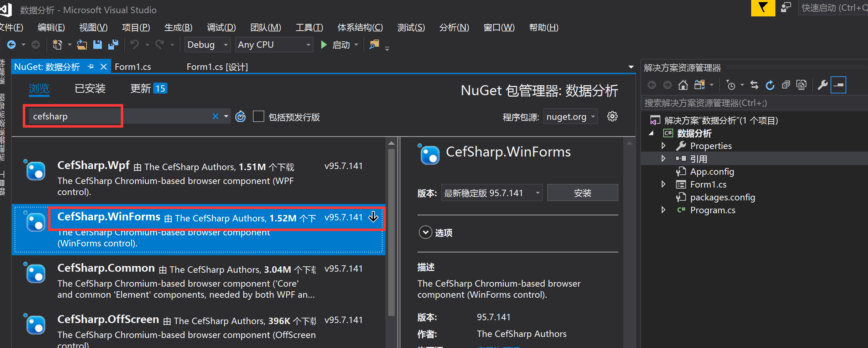Image resolution: width=868 pixels, height=348 pixels.
Task: Open NuGet package source settings gear
Action: click(612, 116)
